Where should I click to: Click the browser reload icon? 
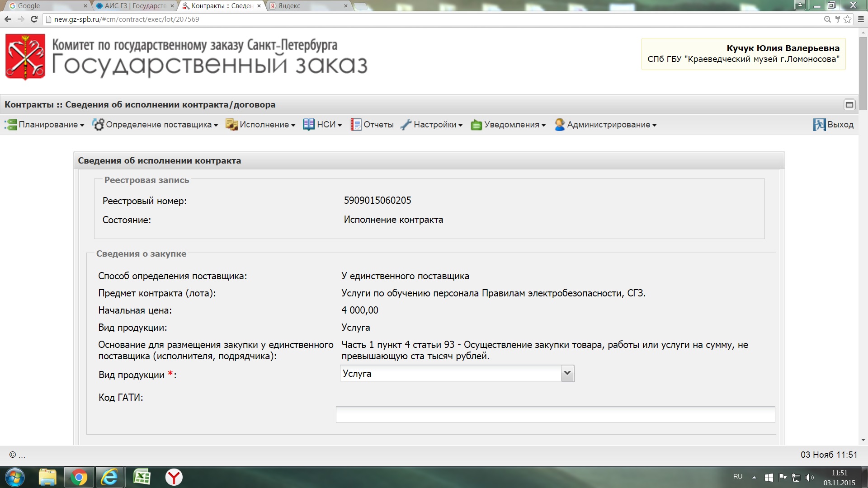coord(34,19)
